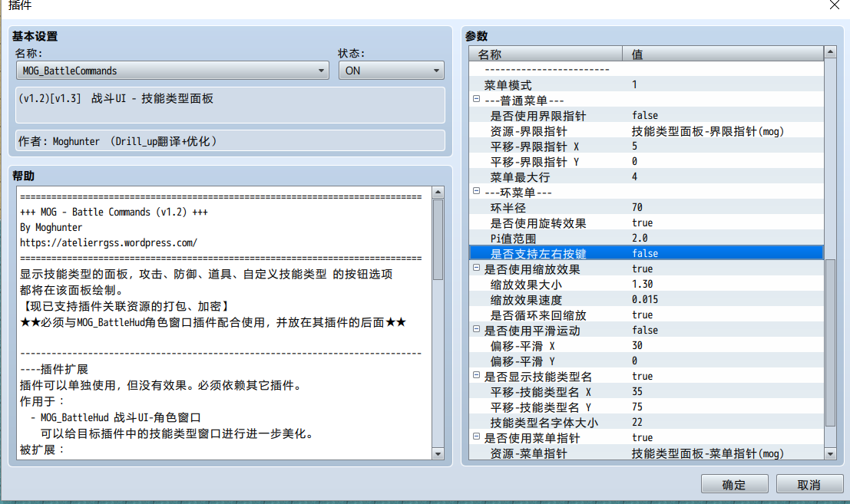This screenshot has height=504, width=850.
Task: Select the 平移-界限指针 X parameter row
Action: [647, 147]
